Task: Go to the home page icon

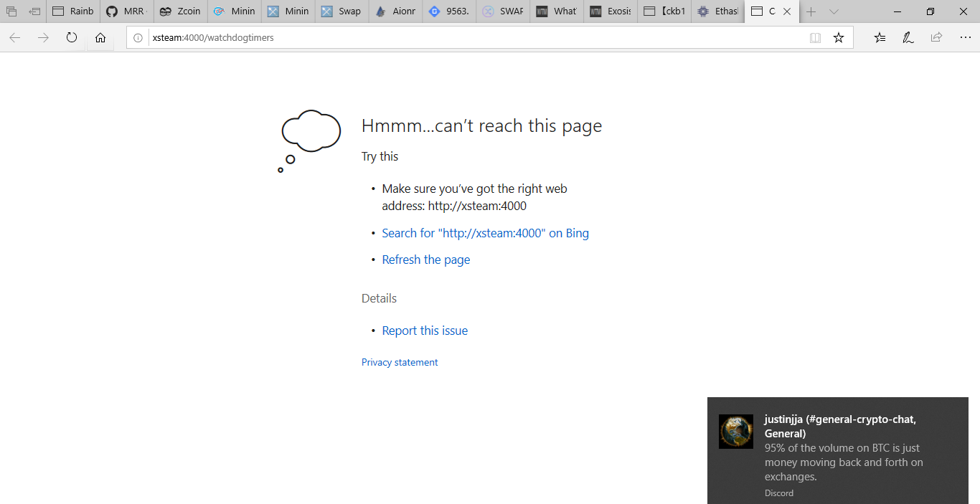Action: click(100, 38)
